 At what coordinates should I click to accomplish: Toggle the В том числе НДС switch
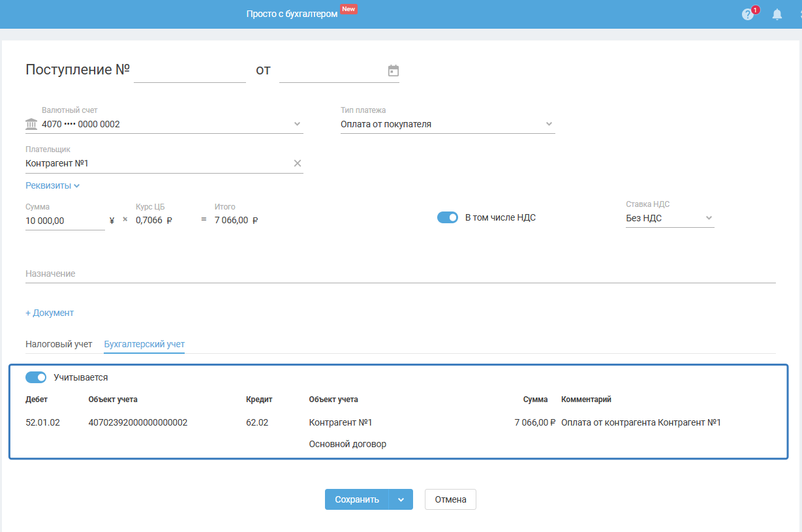[x=448, y=218]
